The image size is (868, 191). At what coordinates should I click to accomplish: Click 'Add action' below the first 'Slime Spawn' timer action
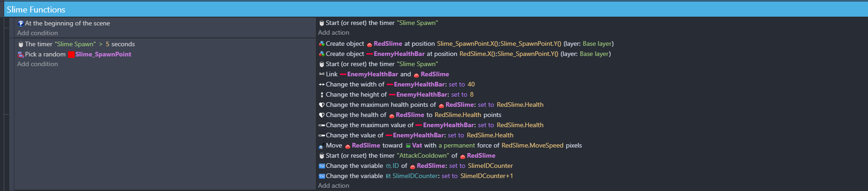click(x=333, y=33)
